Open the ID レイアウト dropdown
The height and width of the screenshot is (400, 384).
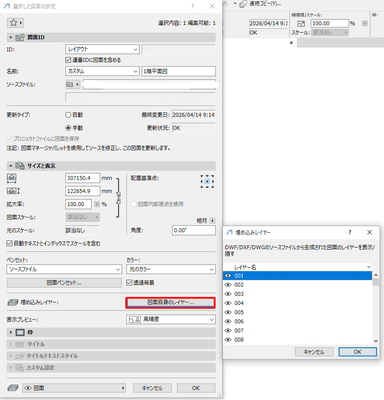[102, 49]
